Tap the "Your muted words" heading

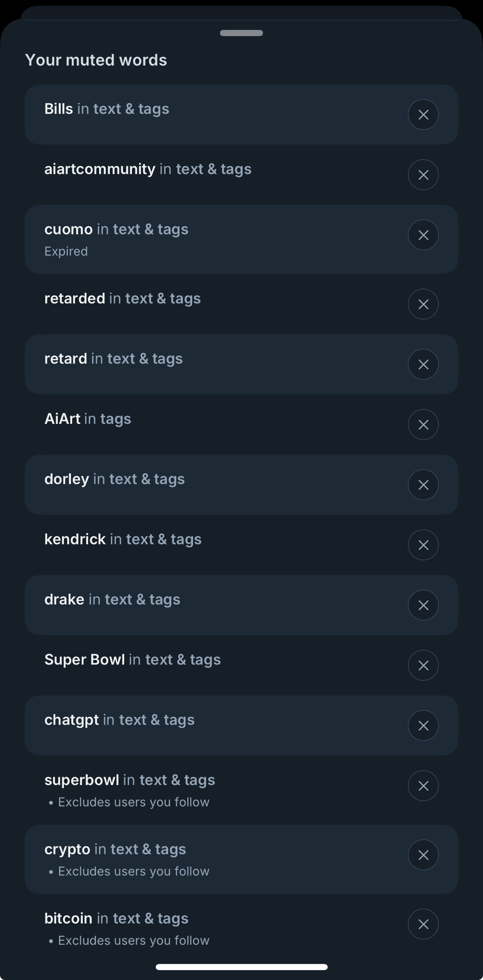point(96,60)
